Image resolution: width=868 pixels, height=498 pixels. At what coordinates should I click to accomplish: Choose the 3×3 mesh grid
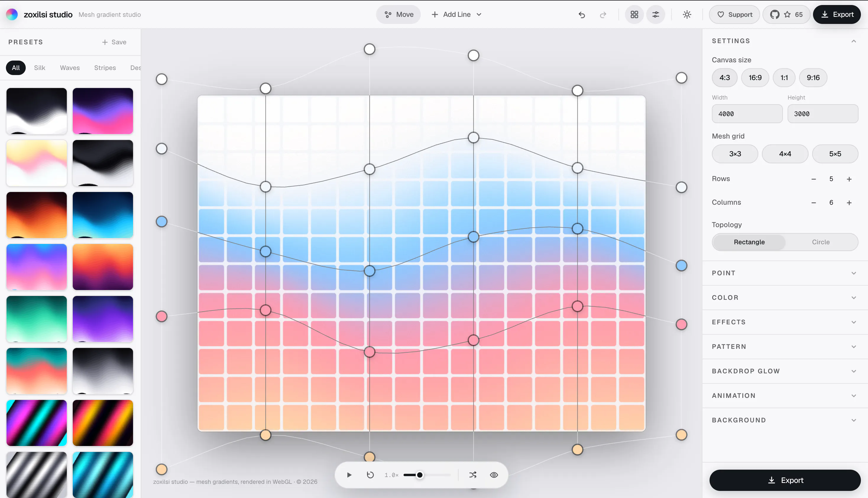(x=735, y=154)
